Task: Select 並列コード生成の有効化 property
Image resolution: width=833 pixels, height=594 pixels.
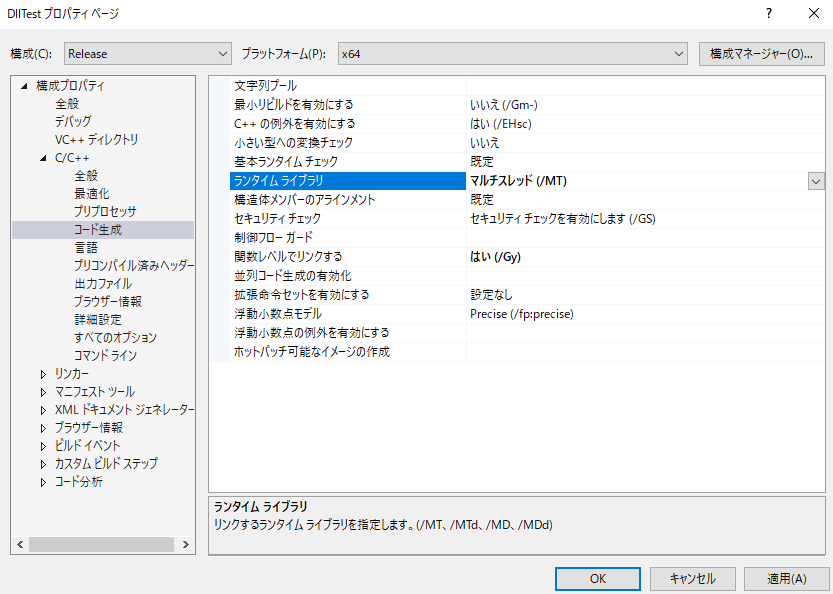Action: pos(348,276)
